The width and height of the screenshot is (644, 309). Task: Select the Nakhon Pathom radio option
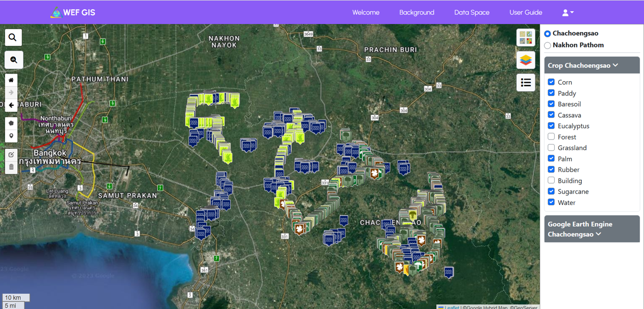pos(548,45)
